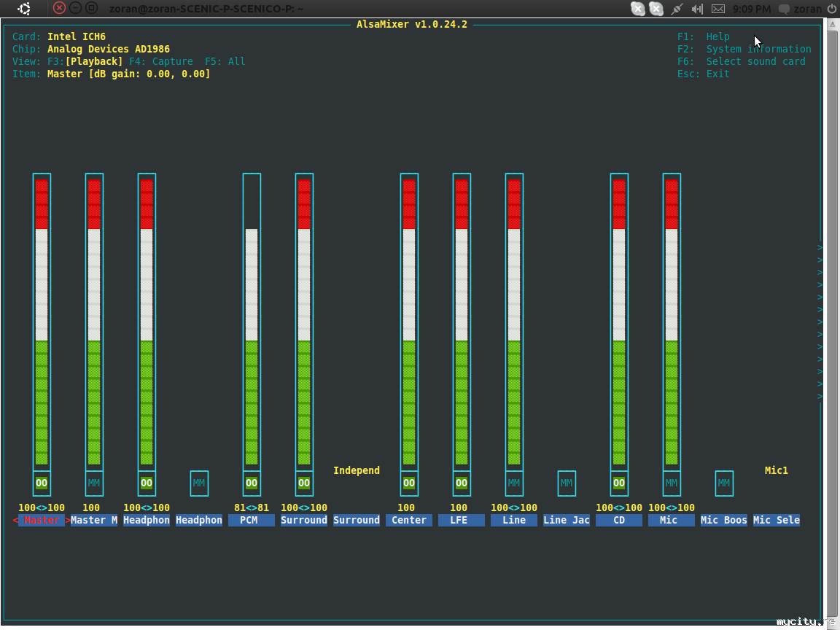The width and height of the screenshot is (840, 630).
Task: Click the network connection indicator icon
Action: click(x=677, y=9)
